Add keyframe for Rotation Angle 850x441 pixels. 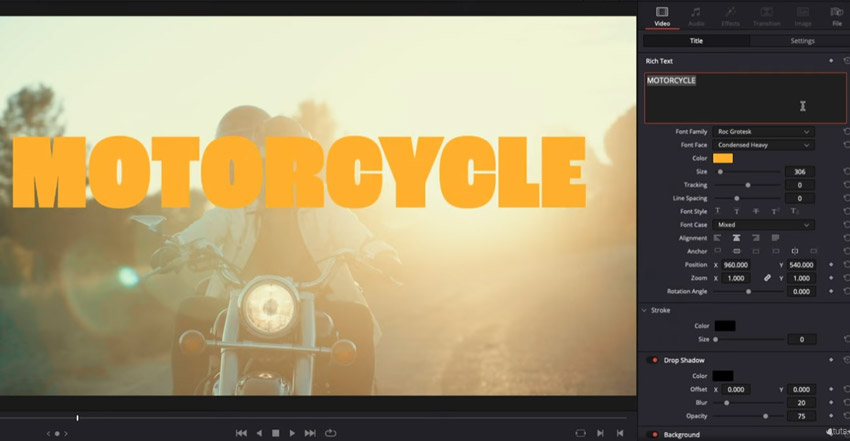pos(831,291)
